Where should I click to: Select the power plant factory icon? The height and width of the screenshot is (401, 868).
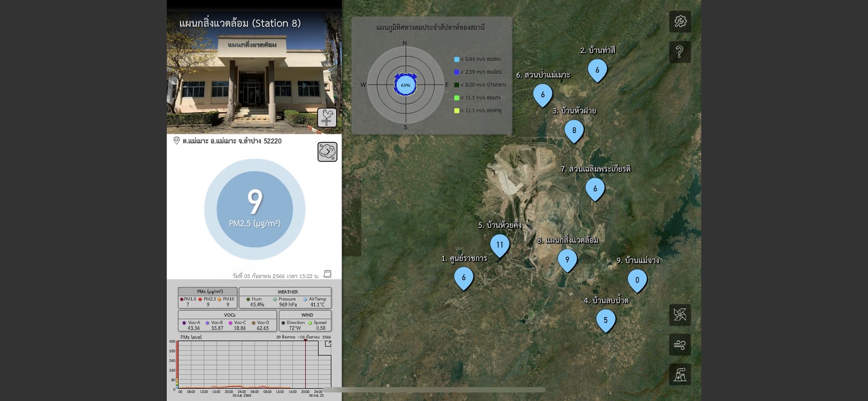(x=680, y=375)
